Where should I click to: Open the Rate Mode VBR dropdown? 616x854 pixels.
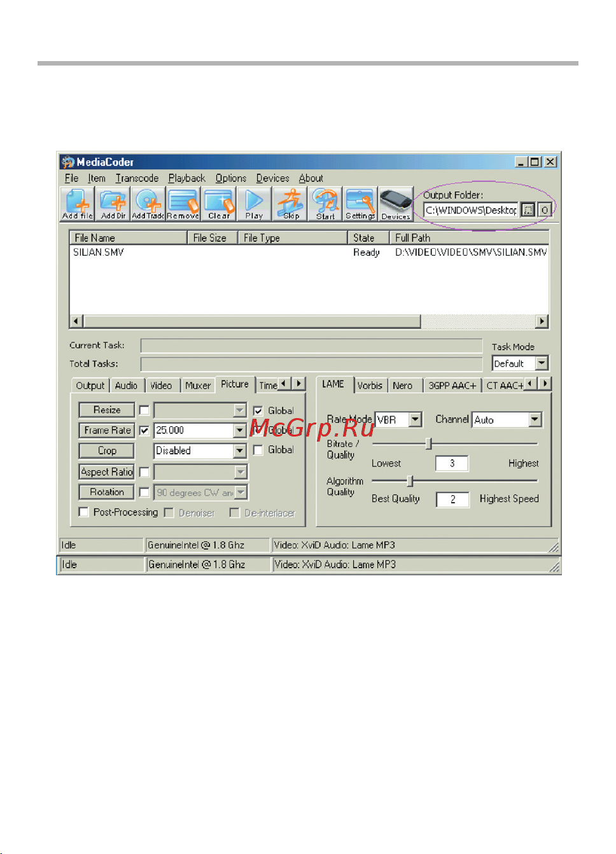pos(416,419)
